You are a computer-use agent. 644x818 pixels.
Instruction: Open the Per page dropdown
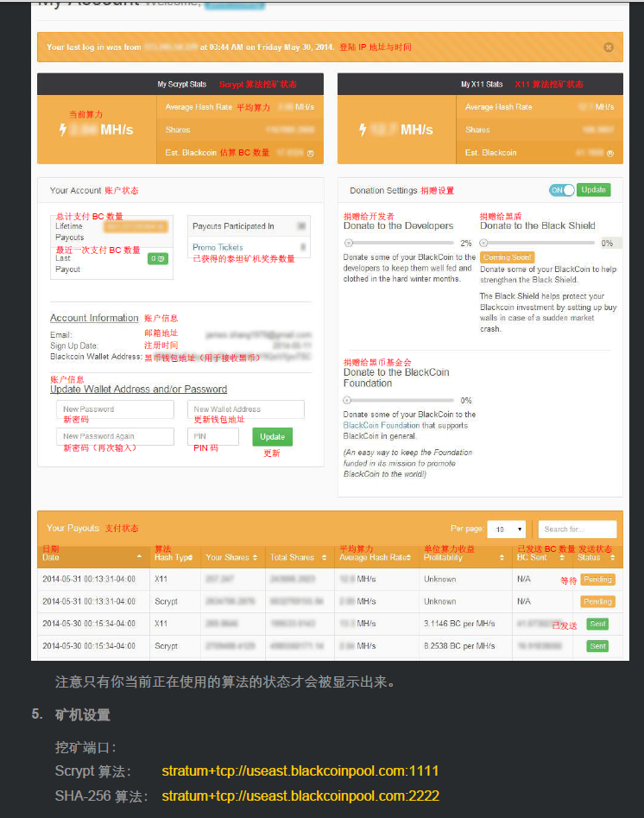click(x=507, y=529)
